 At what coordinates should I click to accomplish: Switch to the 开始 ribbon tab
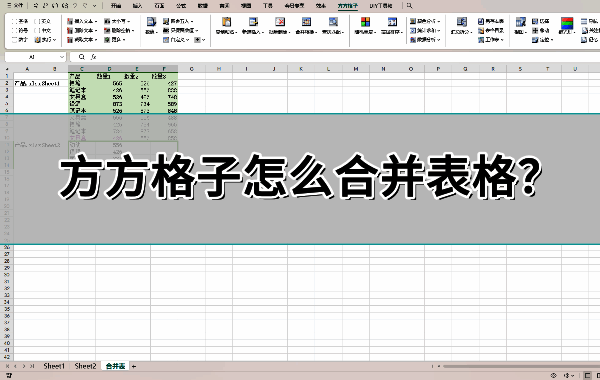click(x=116, y=6)
